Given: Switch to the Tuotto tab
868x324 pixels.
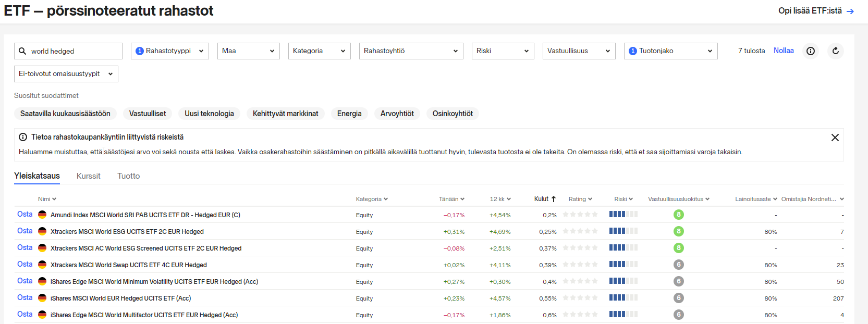Looking at the screenshot, I should (129, 176).
